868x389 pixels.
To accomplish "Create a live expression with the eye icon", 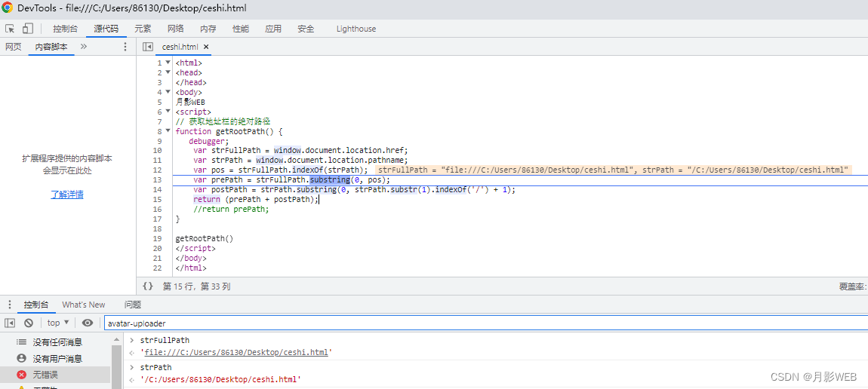I will click(x=88, y=323).
